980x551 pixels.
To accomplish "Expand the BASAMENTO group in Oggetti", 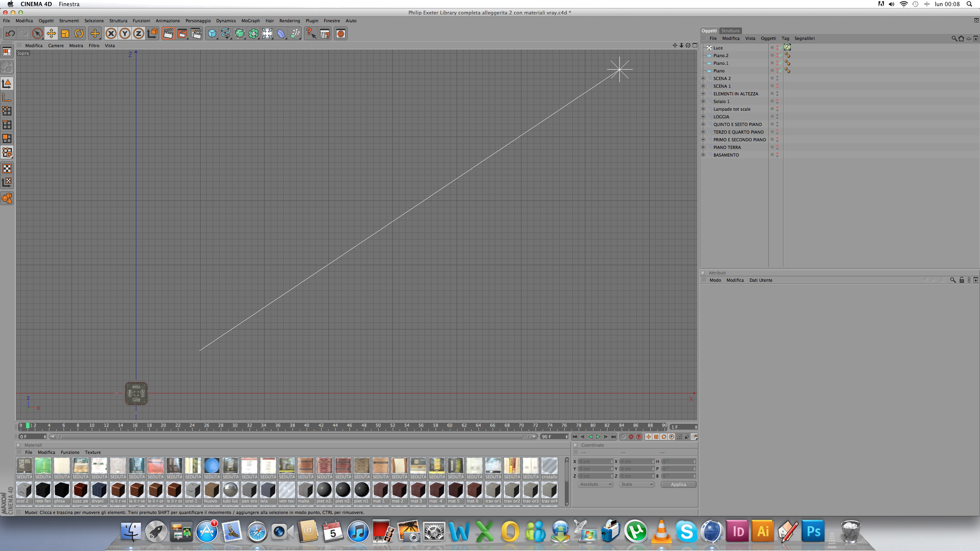I will 703,155.
